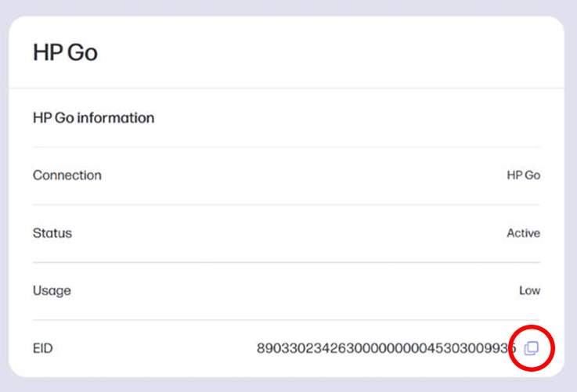
Task: Click the divider line beneath the card title
Action: pyautogui.click(x=287, y=88)
